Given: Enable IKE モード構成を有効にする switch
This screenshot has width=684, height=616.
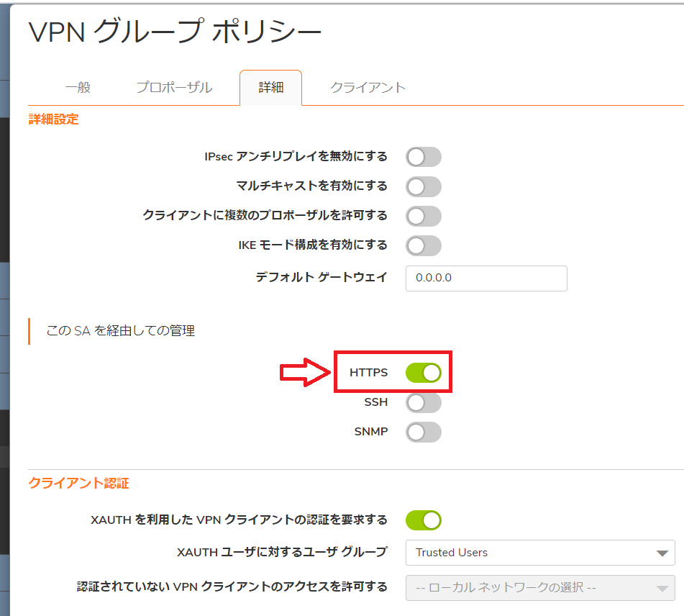Looking at the screenshot, I should tap(424, 246).
